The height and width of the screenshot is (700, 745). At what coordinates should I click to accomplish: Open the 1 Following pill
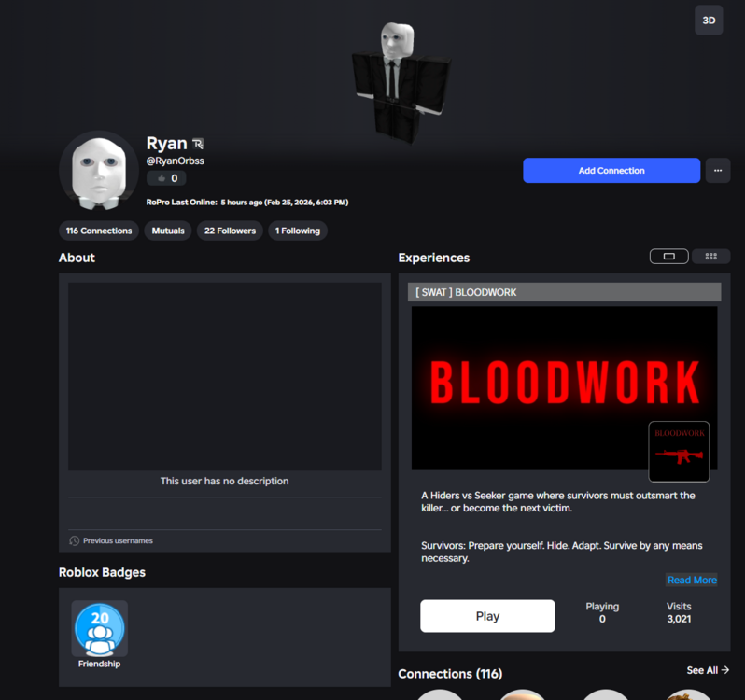tap(298, 231)
